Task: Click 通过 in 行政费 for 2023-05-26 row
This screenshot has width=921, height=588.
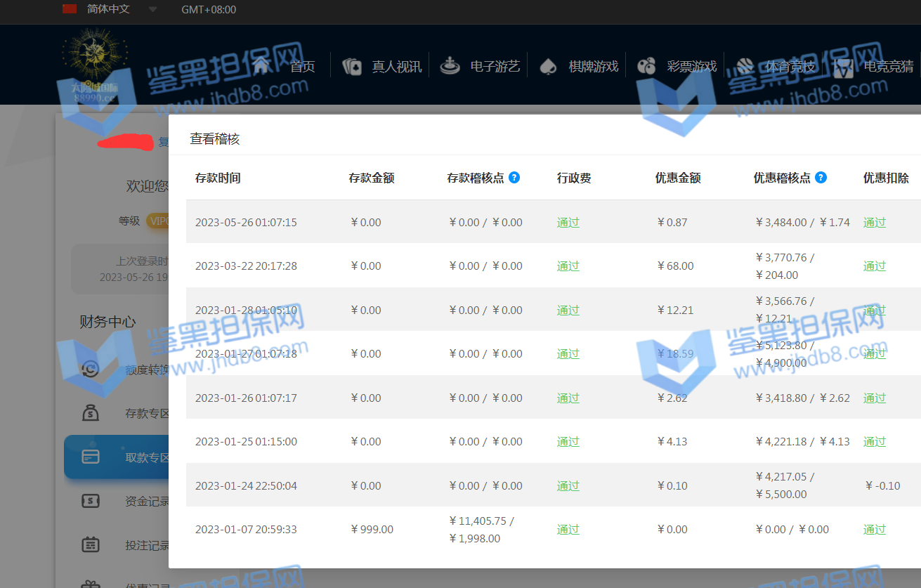Action: point(568,223)
